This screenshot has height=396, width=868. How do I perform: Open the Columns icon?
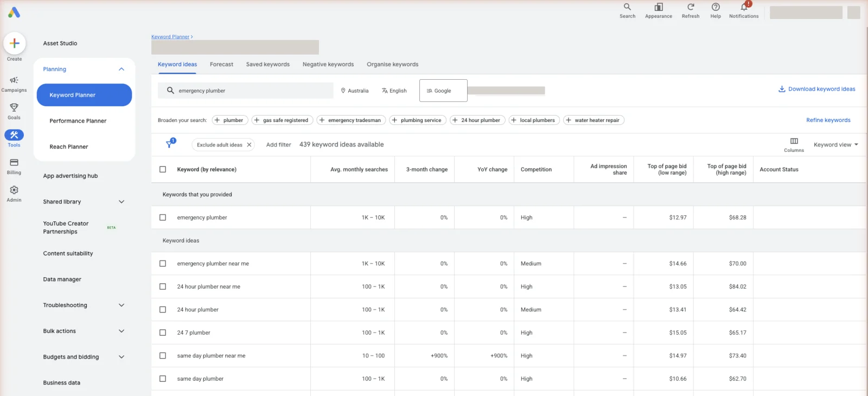794,141
